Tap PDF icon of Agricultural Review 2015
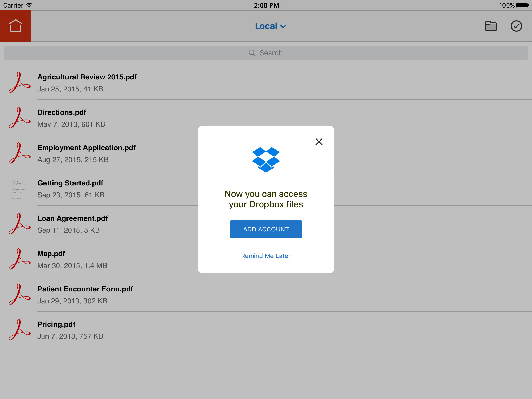532x399 pixels. click(x=19, y=83)
